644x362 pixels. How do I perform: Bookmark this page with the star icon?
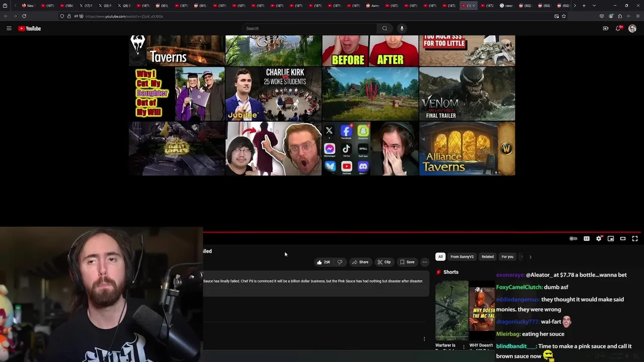coord(563,16)
